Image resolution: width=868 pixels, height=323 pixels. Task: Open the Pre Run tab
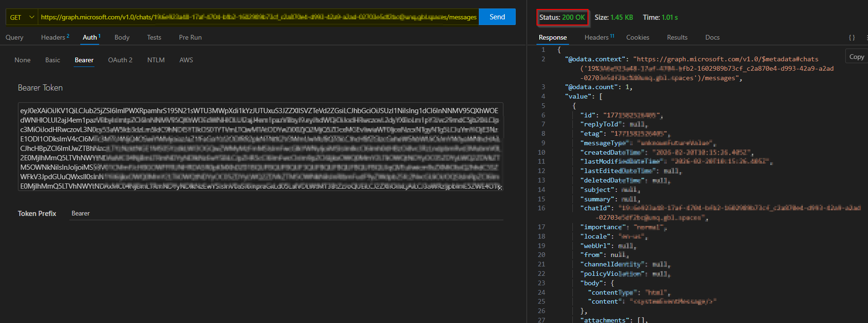coord(190,37)
